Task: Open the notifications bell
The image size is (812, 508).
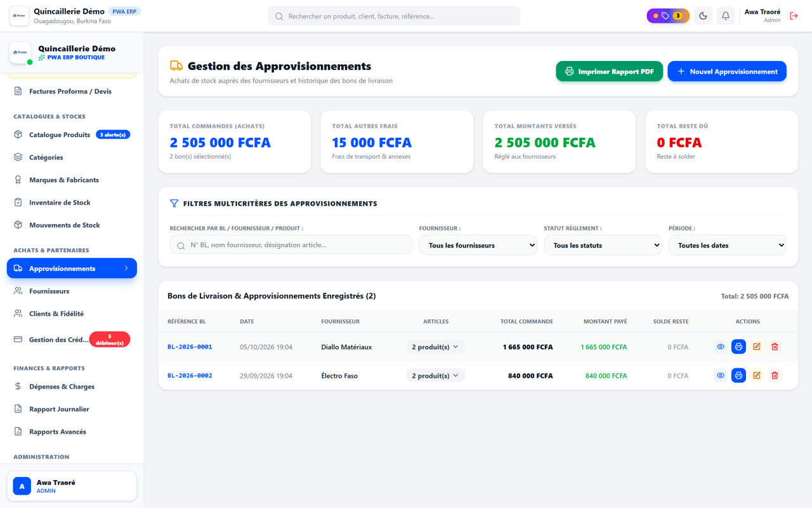Action: pyautogui.click(x=726, y=16)
